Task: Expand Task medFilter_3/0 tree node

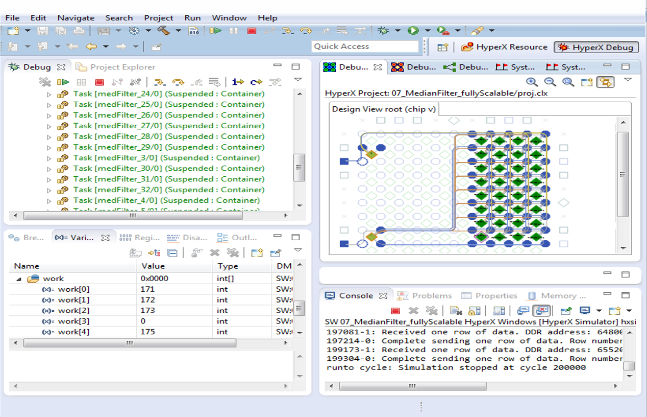Action: pos(49,158)
